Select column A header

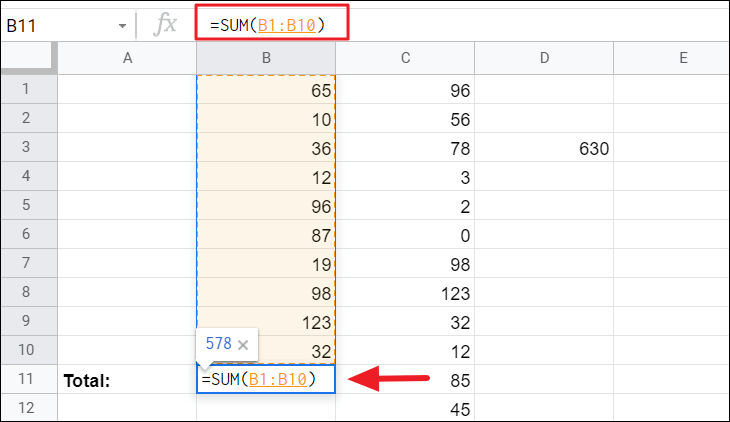[x=127, y=58]
